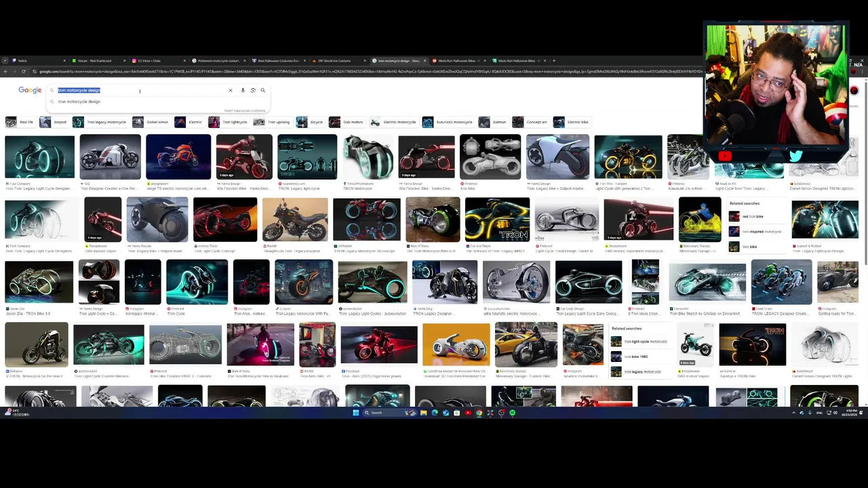Show hidden system tray icons chevron

[793, 413]
